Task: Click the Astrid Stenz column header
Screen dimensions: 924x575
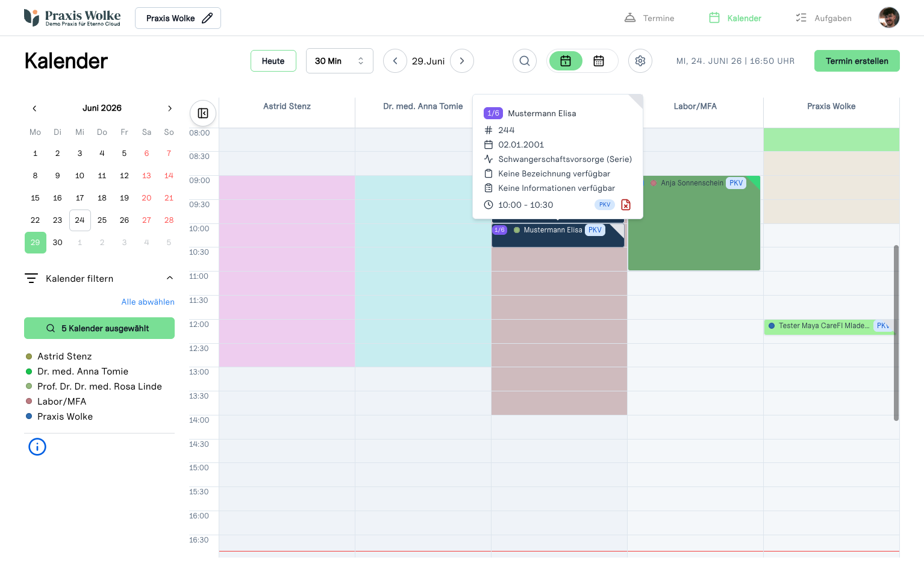Action: click(x=287, y=107)
